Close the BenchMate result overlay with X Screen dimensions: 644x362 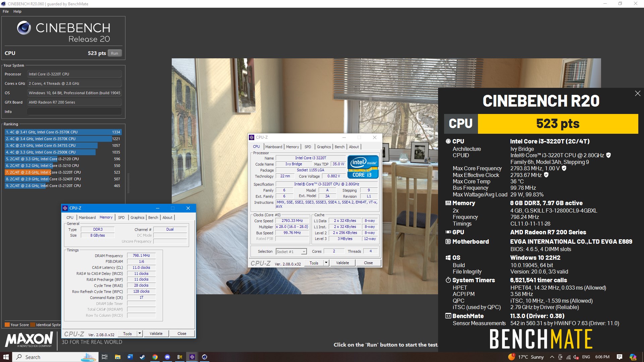click(x=638, y=94)
